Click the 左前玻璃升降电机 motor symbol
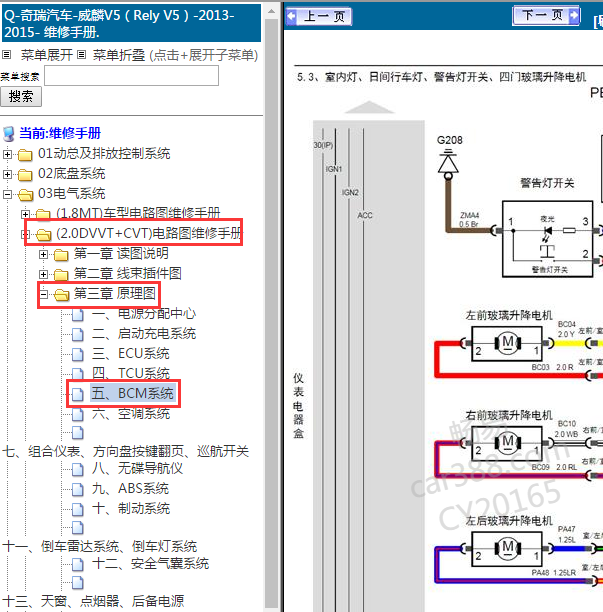 507,343
